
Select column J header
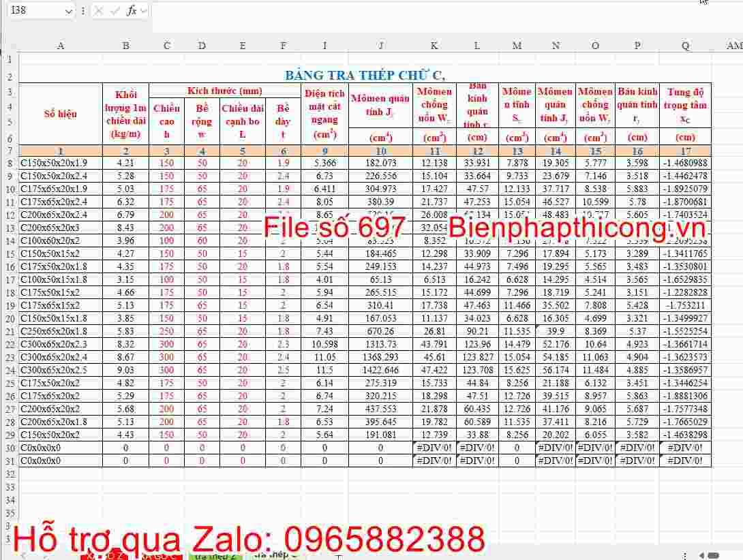tap(380, 46)
